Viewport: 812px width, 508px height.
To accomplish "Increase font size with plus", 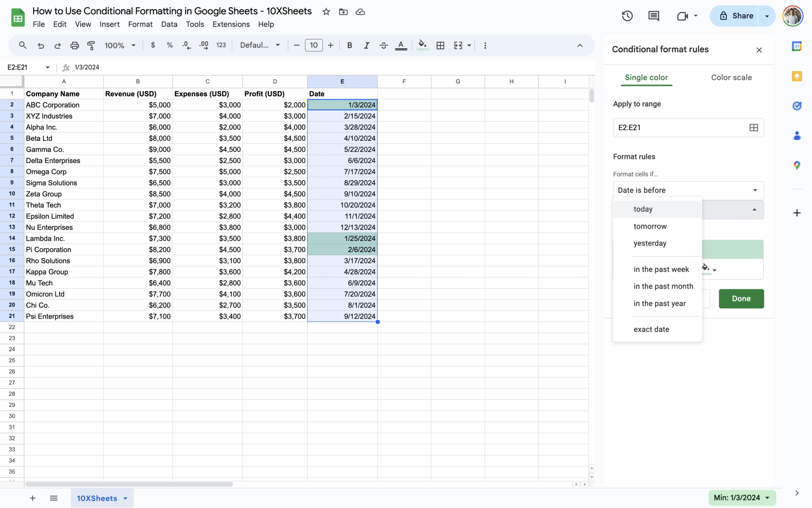I will 330,45.
